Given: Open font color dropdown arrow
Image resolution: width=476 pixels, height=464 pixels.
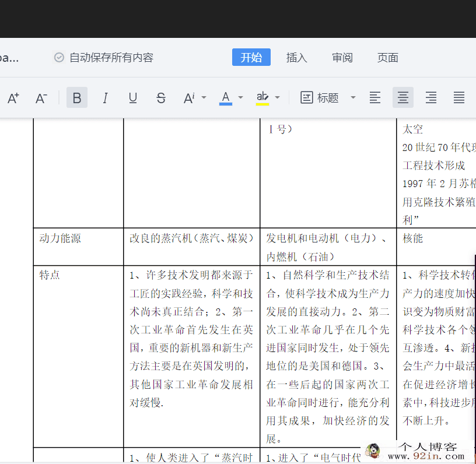Looking at the screenshot, I should click(x=241, y=98).
